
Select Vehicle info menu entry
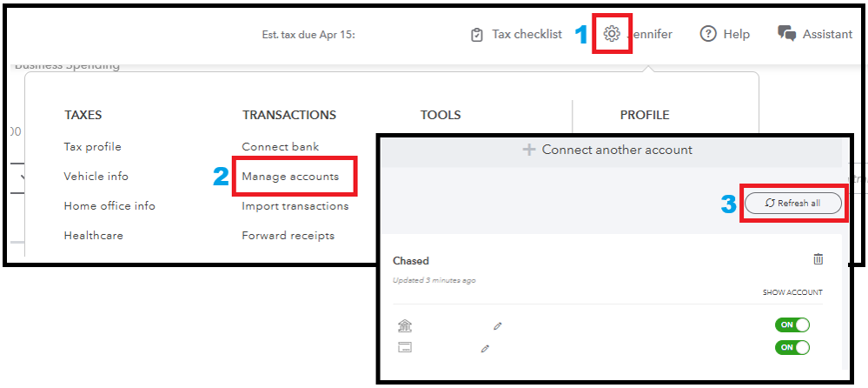pyautogui.click(x=96, y=177)
